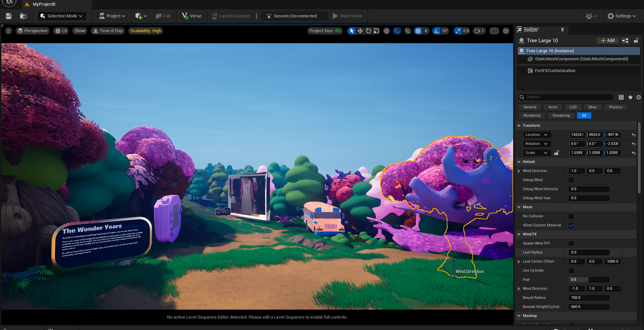Click the Verse toolbar button
644x330 pixels.
[x=191, y=16]
